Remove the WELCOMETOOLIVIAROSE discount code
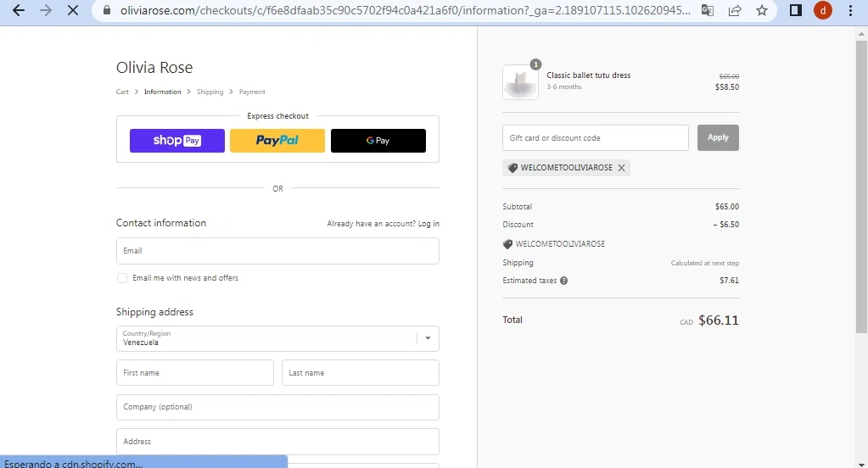The image size is (868, 468). (621, 168)
